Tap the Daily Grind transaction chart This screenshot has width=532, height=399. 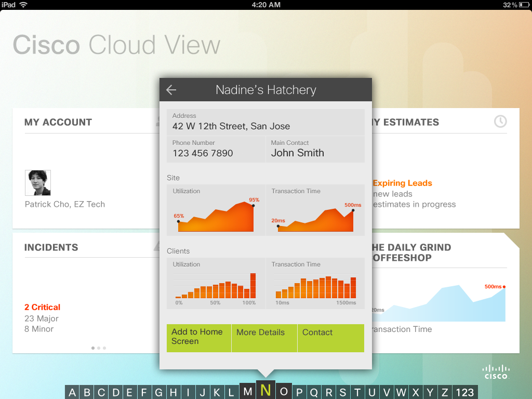439,303
